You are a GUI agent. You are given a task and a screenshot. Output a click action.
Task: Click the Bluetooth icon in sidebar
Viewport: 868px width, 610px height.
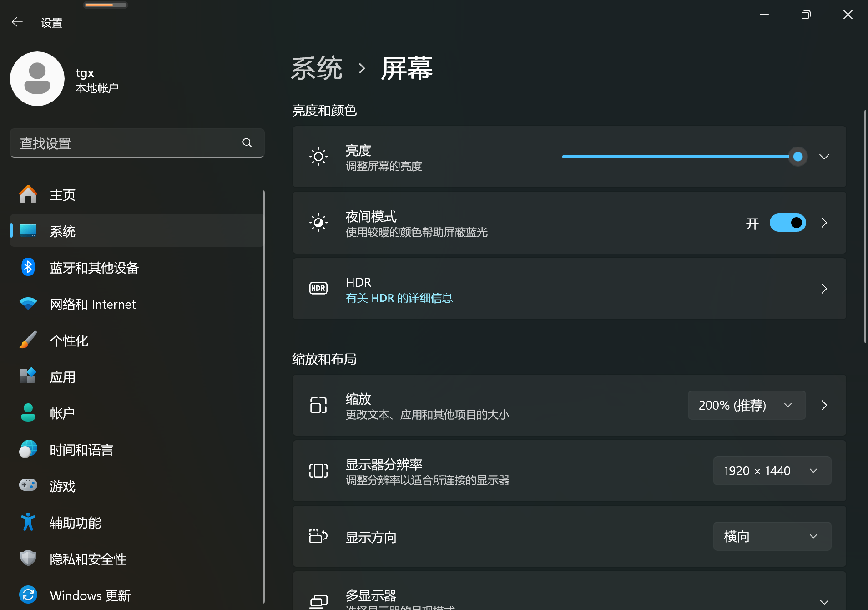click(28, 267)
